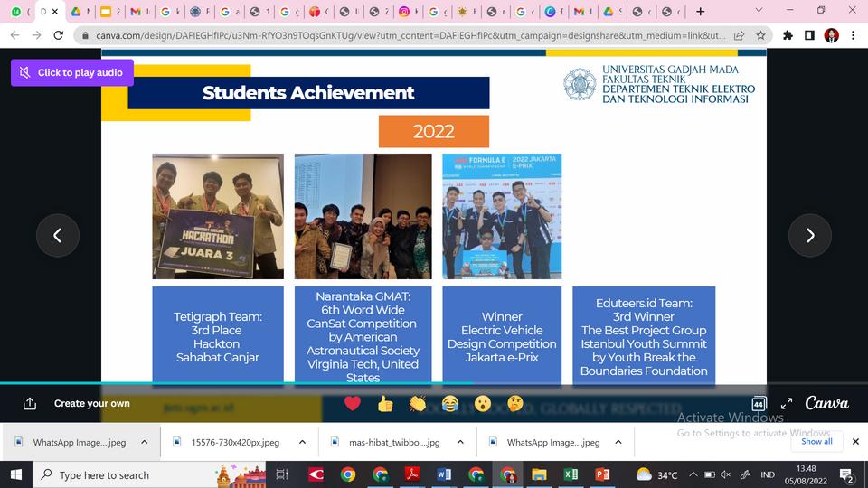
Task: Open a new browser tab
Action: pos(700,11)
